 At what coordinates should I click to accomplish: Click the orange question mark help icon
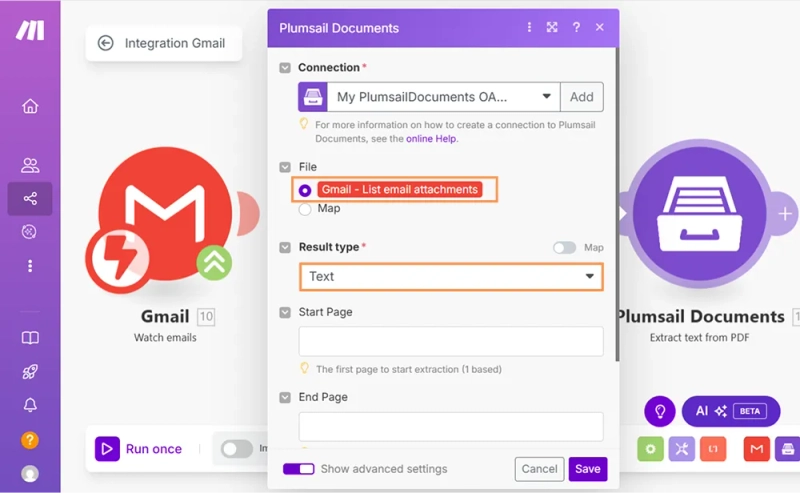30,440
